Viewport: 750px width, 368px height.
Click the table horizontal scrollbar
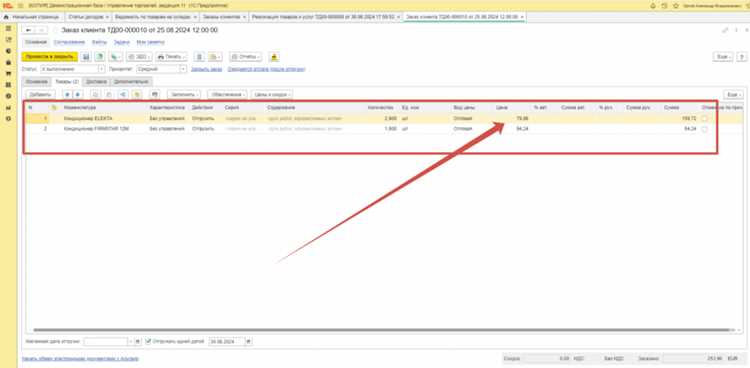pos(381,330)
